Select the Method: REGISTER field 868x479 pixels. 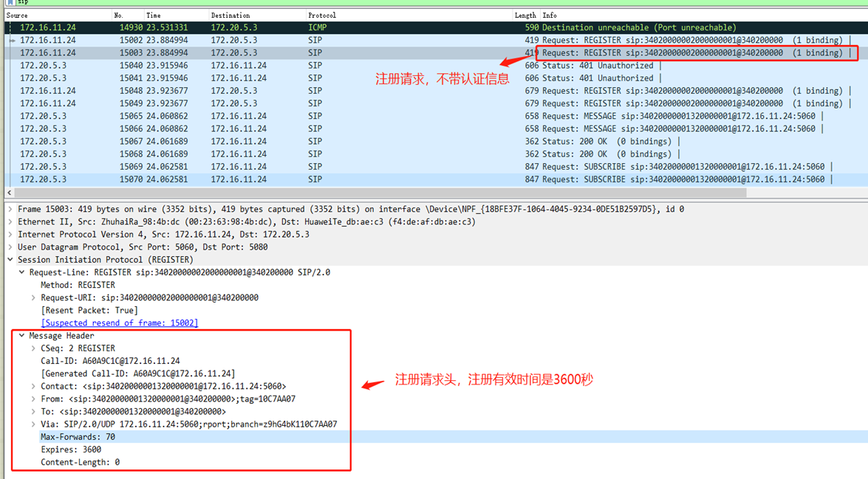[78, 285]
